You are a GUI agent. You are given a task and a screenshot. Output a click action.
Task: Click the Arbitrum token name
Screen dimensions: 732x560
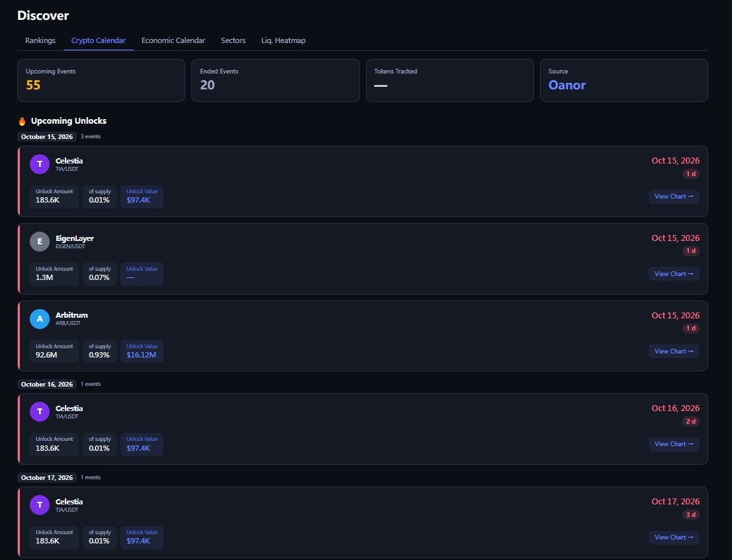[x=71, y=315]
